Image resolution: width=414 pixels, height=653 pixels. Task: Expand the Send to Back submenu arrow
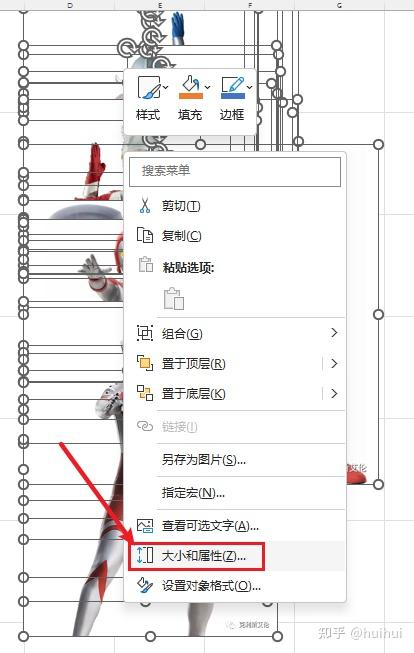[x=334, y=393]
